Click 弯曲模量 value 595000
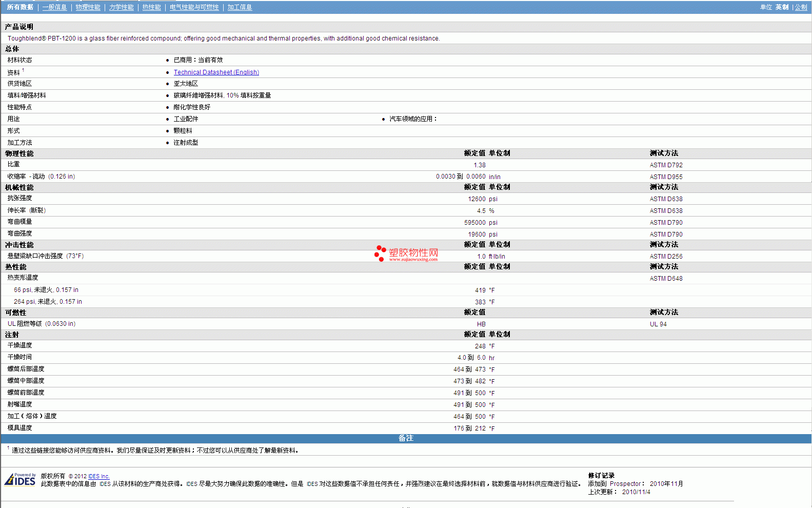Viewport: 812px width, 508px height. [475, 223]
